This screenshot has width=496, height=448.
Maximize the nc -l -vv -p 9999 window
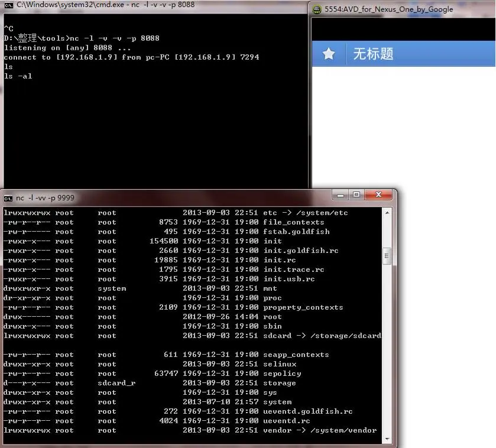356,195
